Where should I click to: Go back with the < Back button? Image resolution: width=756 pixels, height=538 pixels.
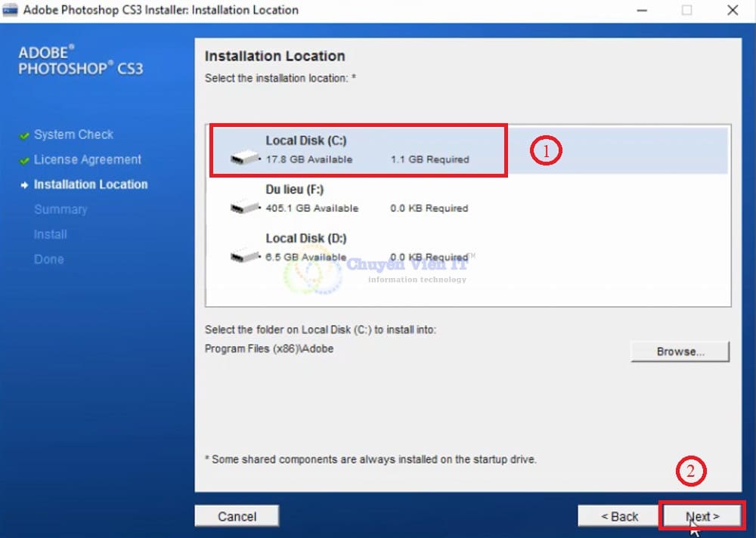pos(619,516)
